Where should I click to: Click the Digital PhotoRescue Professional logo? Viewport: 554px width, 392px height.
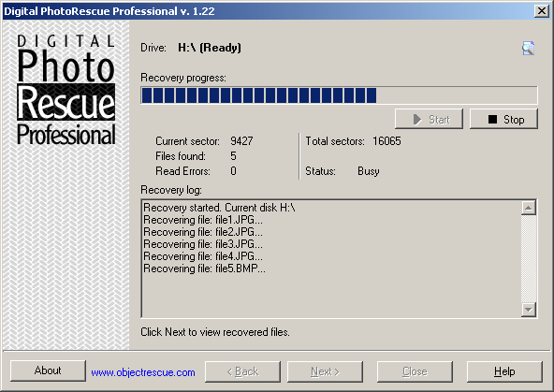[66, 90]
